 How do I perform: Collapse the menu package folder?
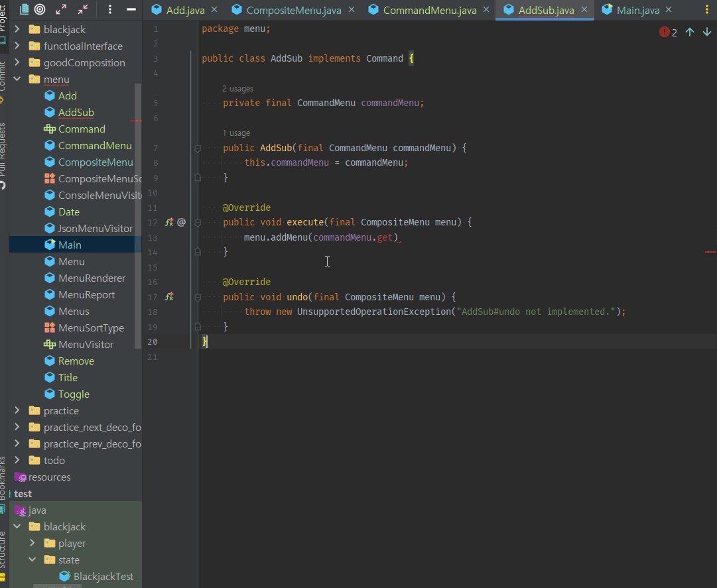(17, 80)
